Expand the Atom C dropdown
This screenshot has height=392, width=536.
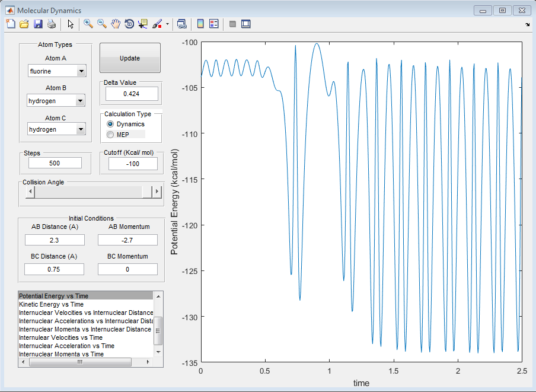pos(81,129)
